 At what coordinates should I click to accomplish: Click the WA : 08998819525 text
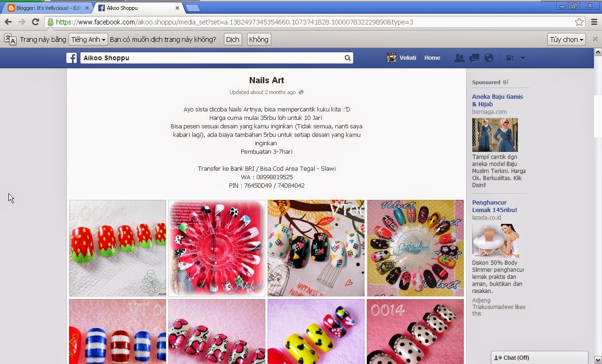click(267, 177)
